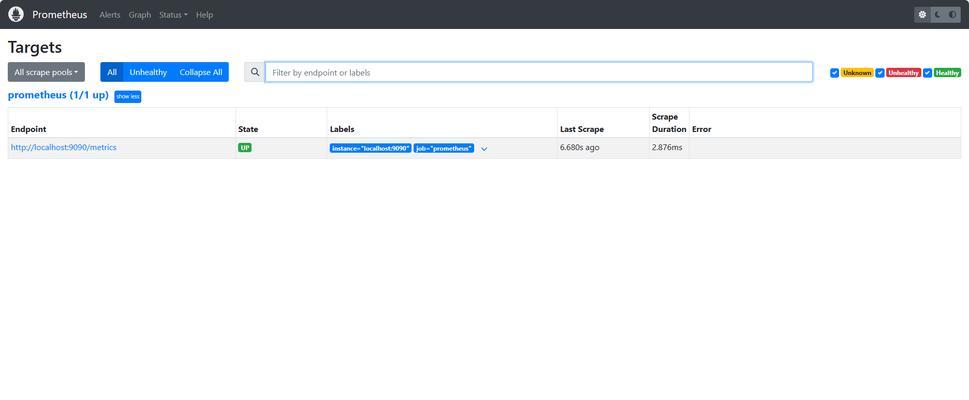The height and width of the screenshot is (400, 969).
Task: Toggle the Healthy state checkbox
Action: pyautogui.click(x=927, y=73)
